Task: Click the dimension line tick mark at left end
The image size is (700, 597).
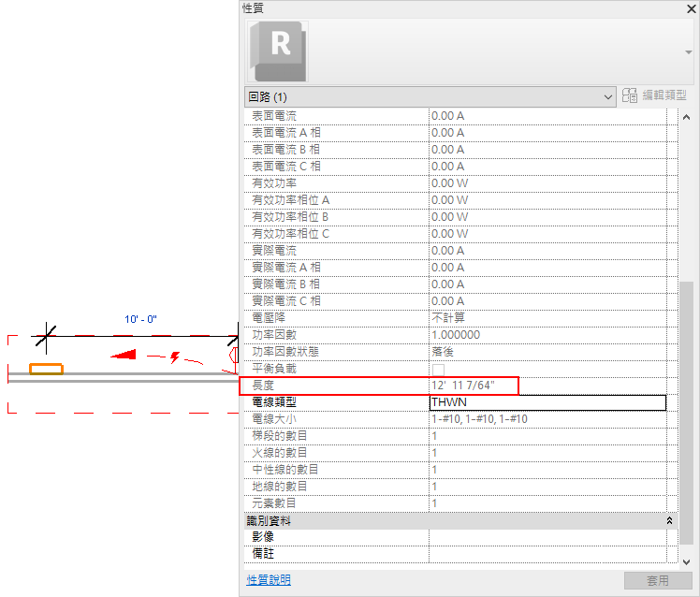Action: tap(46, 336)
